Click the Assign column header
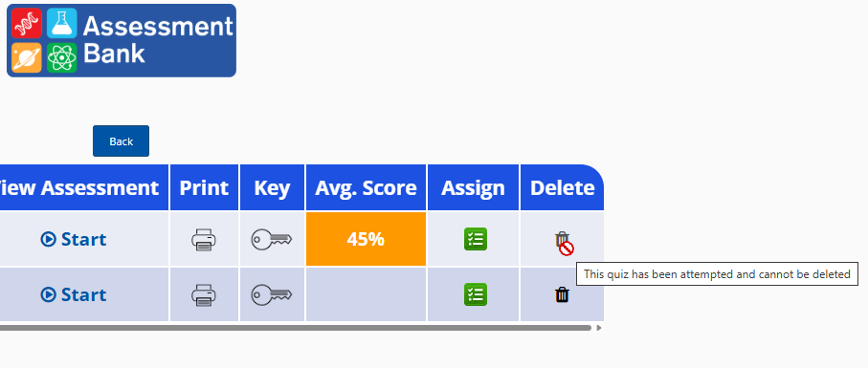 point(474,188)
